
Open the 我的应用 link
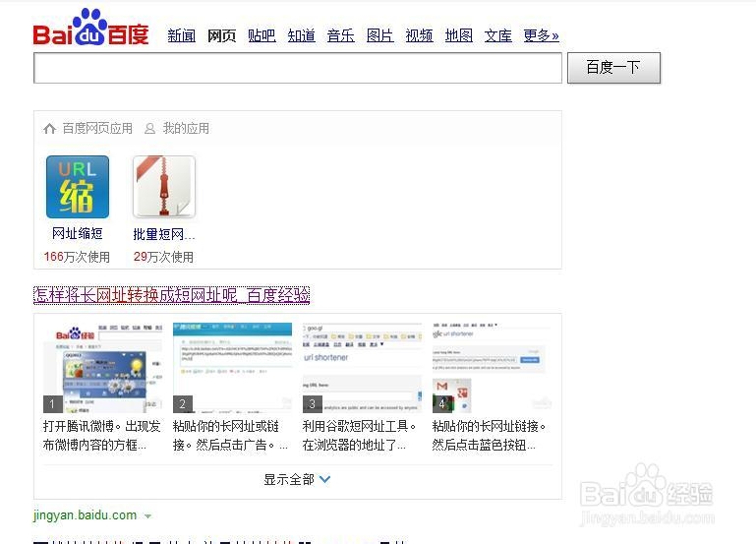coord(186,128)
